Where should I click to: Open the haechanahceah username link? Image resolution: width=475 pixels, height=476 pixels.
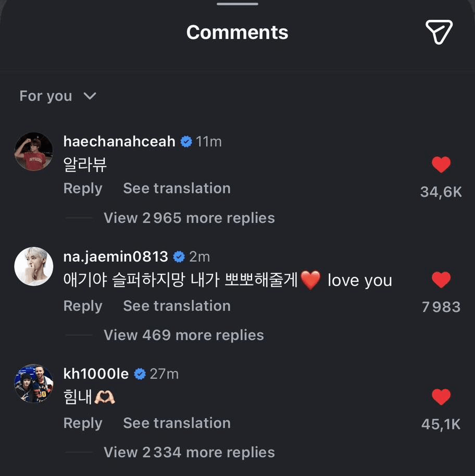(119, 141)
